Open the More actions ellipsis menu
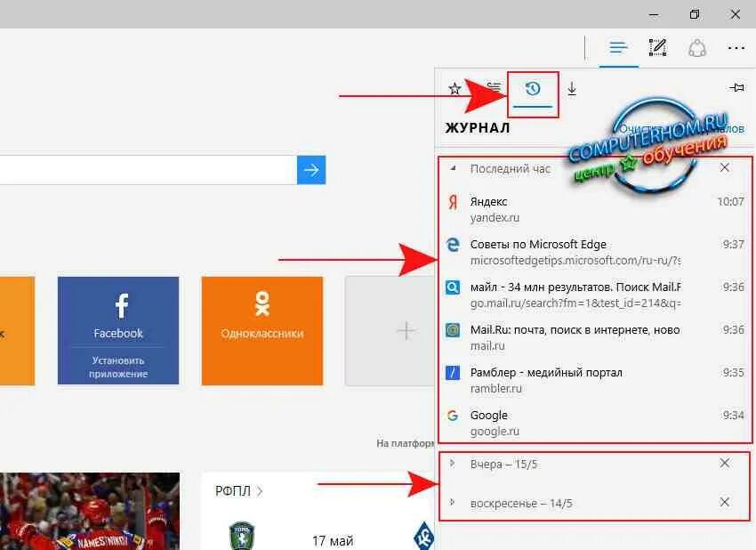This screenshot has width=756, height=550. [x=736, y=48]
